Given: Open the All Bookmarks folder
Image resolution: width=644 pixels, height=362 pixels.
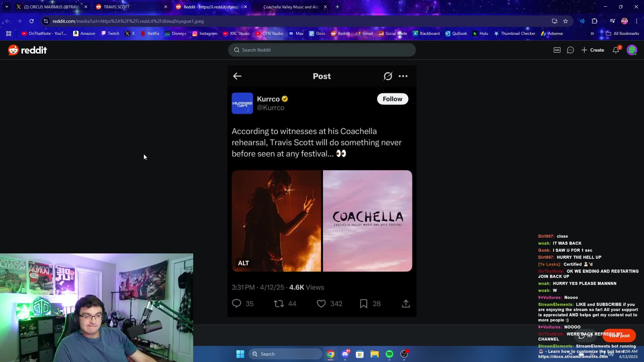Looking at the screenshot, I should [x=622, y=34].
